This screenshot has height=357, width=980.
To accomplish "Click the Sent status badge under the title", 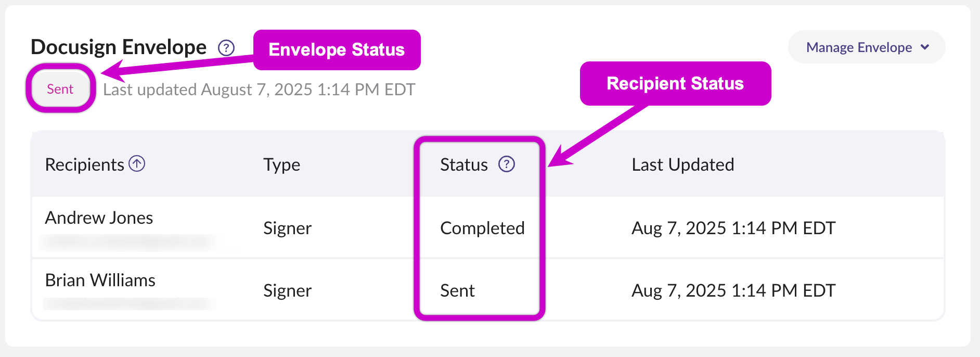I will 59,88.
